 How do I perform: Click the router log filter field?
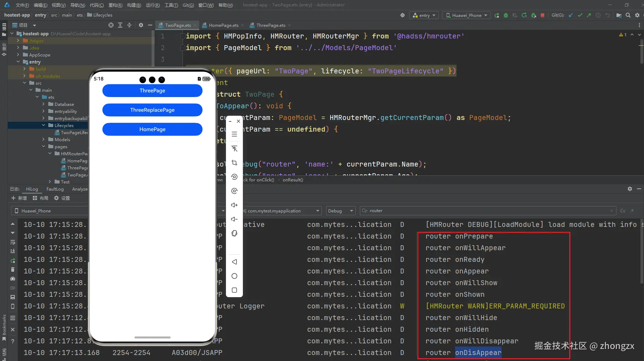point(486,211)
